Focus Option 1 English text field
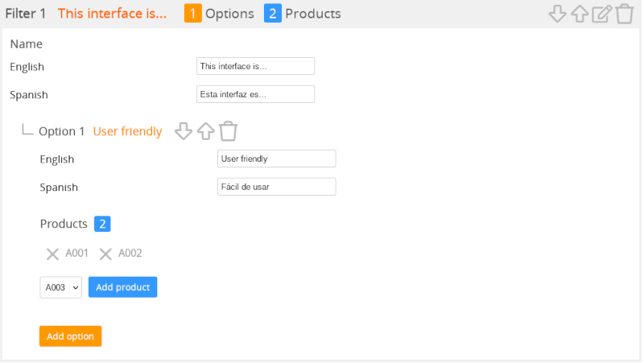This screenshot has height=363, width=644. pos(276,159)
